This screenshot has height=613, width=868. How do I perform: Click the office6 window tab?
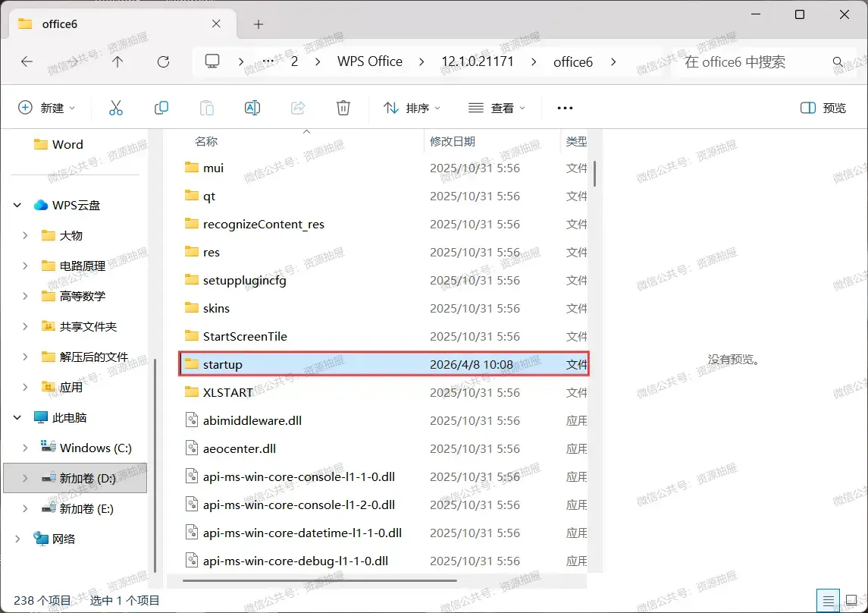[124, 24]
